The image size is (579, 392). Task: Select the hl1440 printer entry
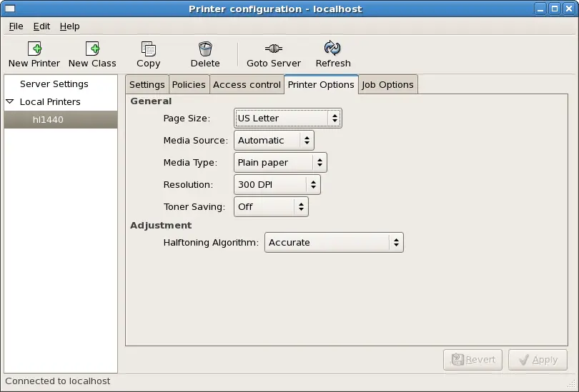[48, 120]
